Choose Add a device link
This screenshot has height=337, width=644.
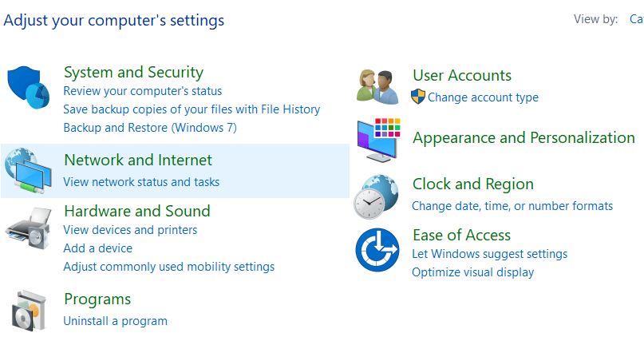(98, 248)
